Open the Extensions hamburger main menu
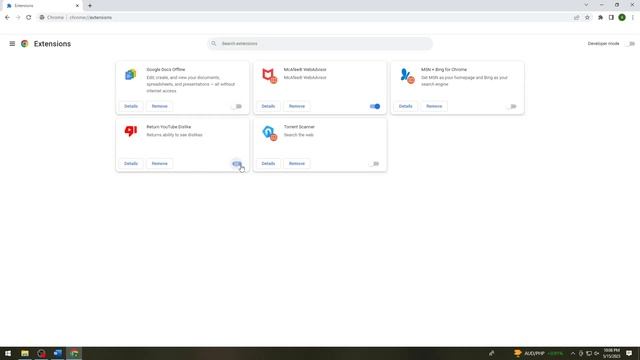This screenshot has height=360, width=640. [x=12, y=44]
